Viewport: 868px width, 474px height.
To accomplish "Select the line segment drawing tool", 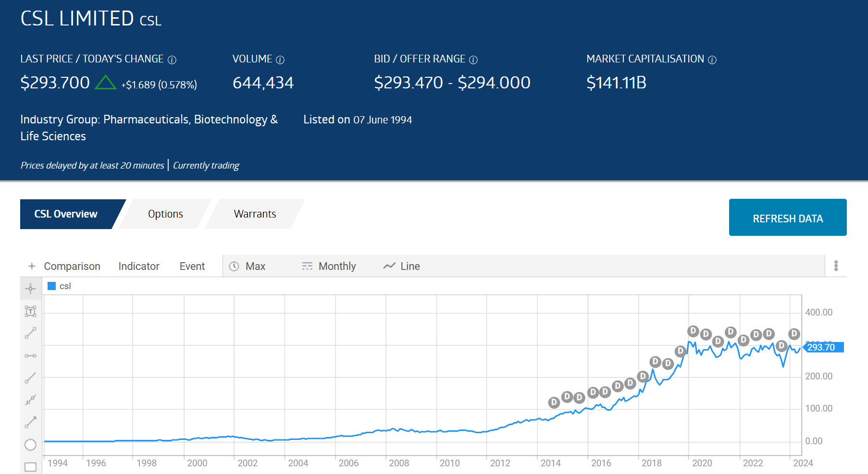I will pos(30,333).
